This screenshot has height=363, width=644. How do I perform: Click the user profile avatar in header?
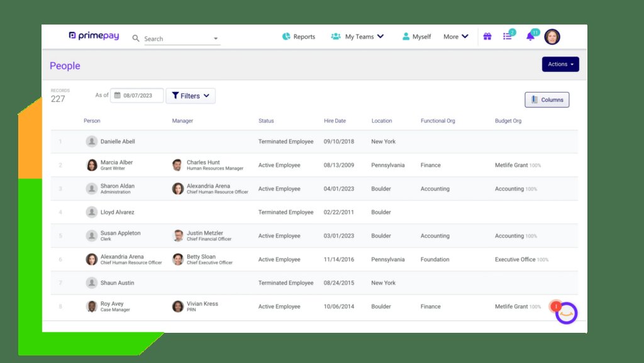click(x=552, y=36)
